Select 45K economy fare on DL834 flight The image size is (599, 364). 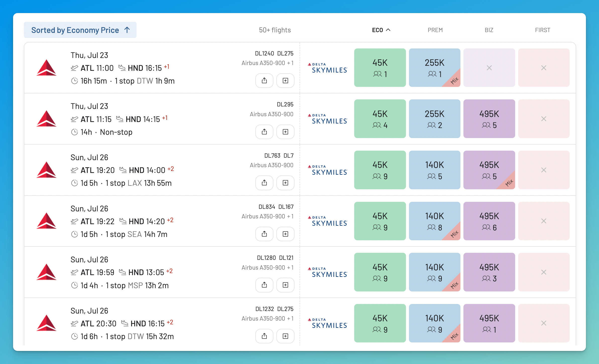380,221
